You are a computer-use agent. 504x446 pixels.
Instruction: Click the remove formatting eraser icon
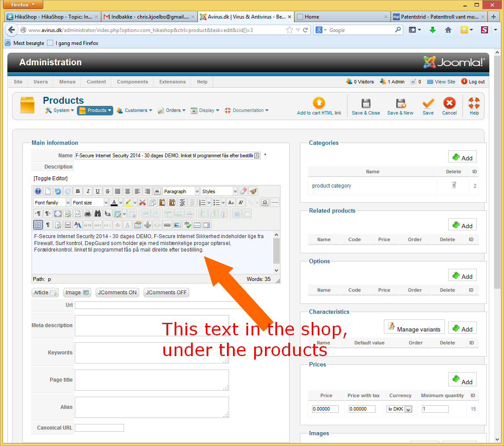click(243, 191)
